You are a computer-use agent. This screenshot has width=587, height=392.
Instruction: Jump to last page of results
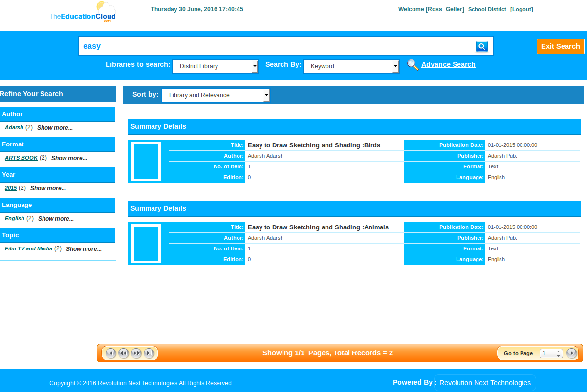(x=149, y=353)
